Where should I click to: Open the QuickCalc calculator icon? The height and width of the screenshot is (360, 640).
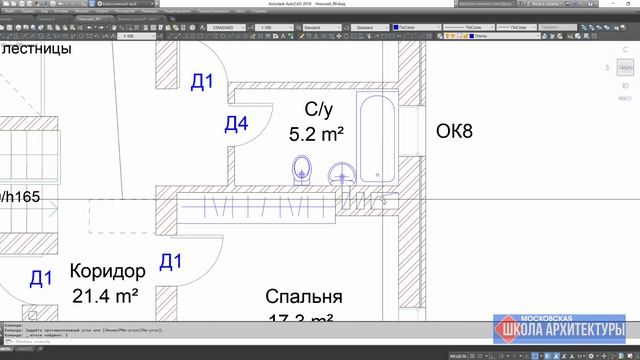[183, 27]
